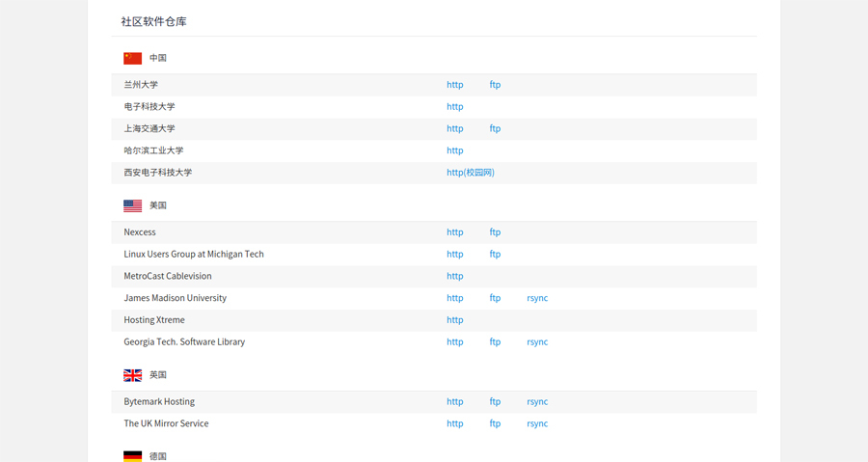Open ftp link for James Madison University

[495, 298]
